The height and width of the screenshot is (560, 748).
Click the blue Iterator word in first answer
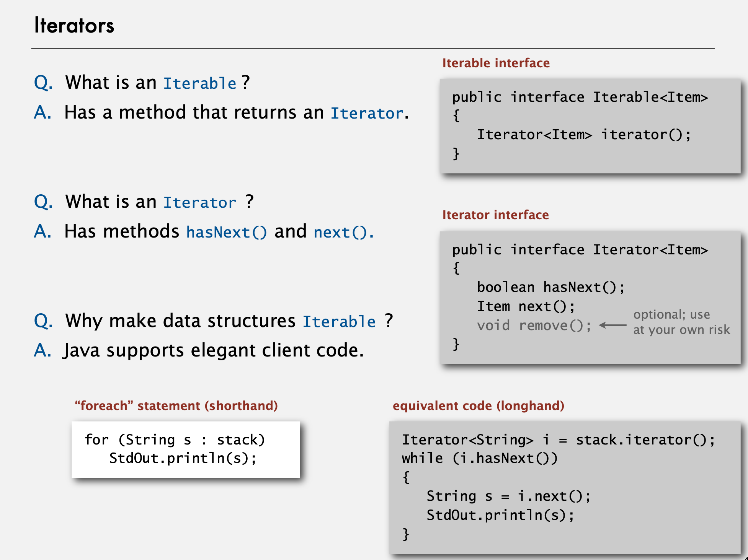[x=367, y=113]
